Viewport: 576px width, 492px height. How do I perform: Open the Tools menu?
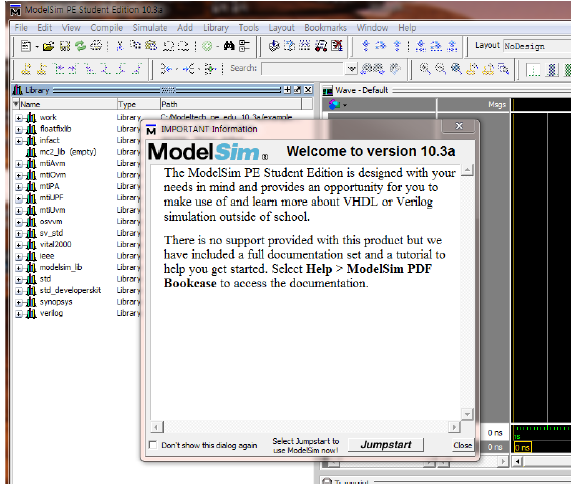click(x=249, y=28)
